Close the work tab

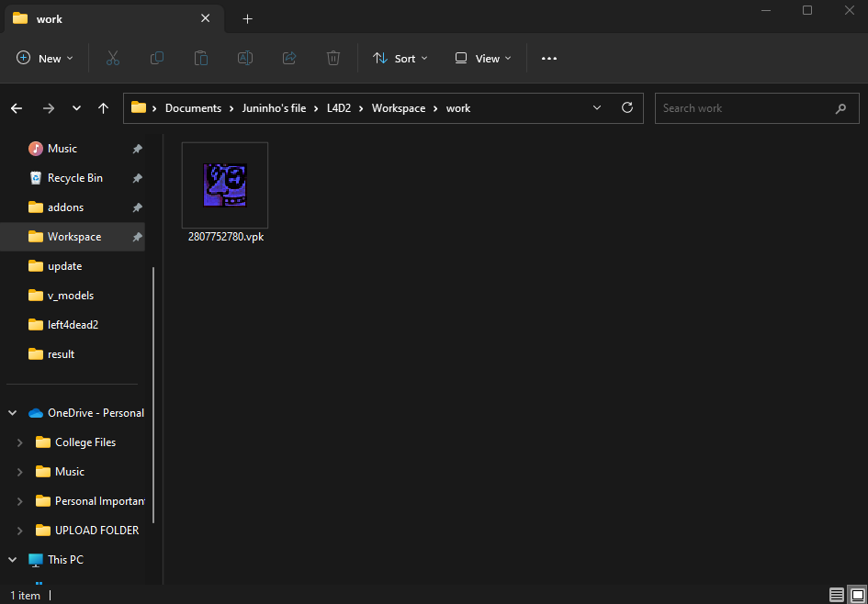click(x=205, y=18)
